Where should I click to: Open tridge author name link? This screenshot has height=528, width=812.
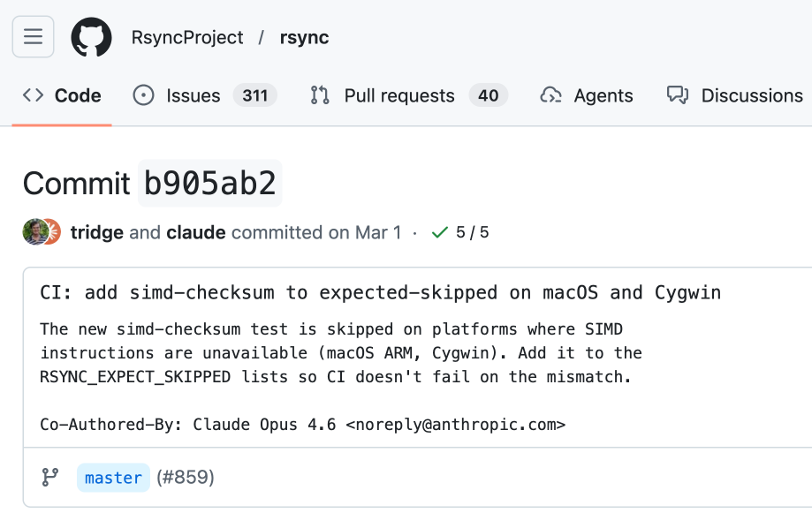click(97, 233)
